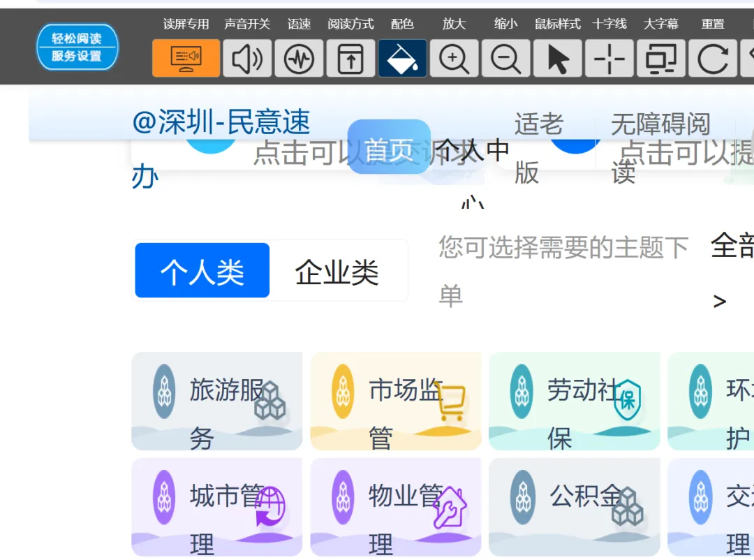
Task: Open the 城市管理 category card
Action: coord(217,507)
